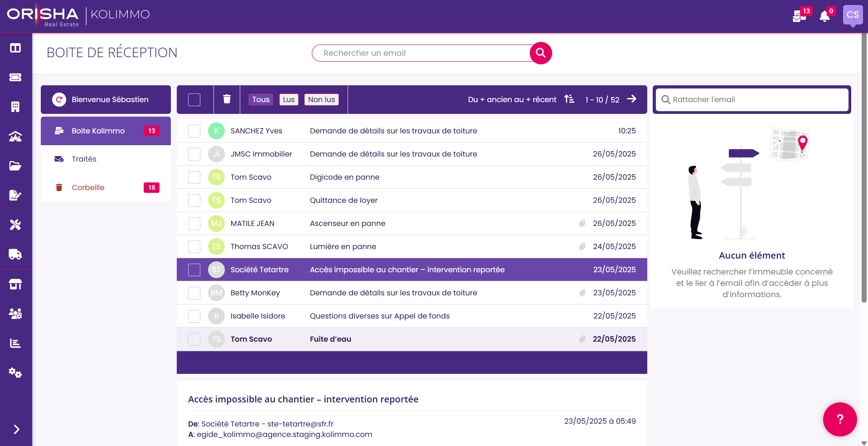This screenshot has height=446, width=868.
Task: Open the Corbeille folder
Action: point(106,187)
